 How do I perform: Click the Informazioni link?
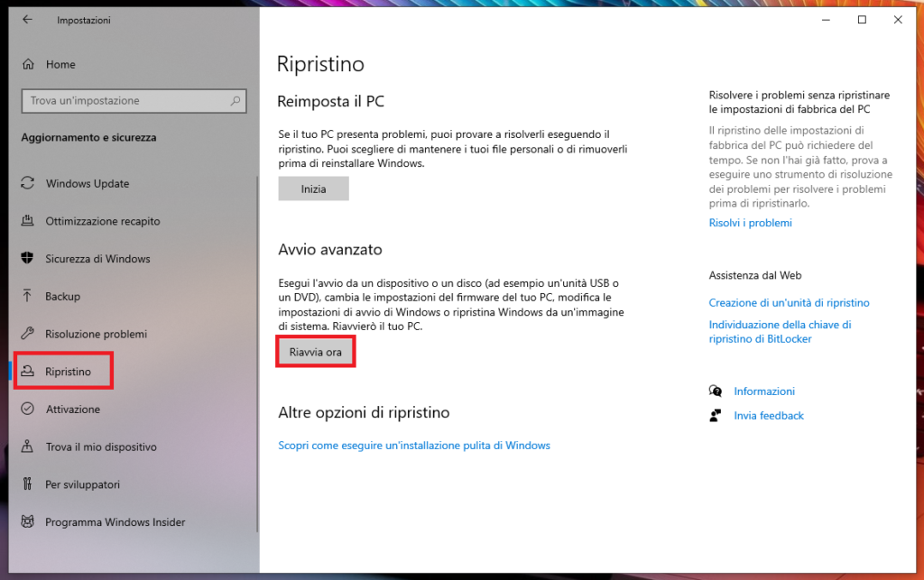click(x=764, y=391)
